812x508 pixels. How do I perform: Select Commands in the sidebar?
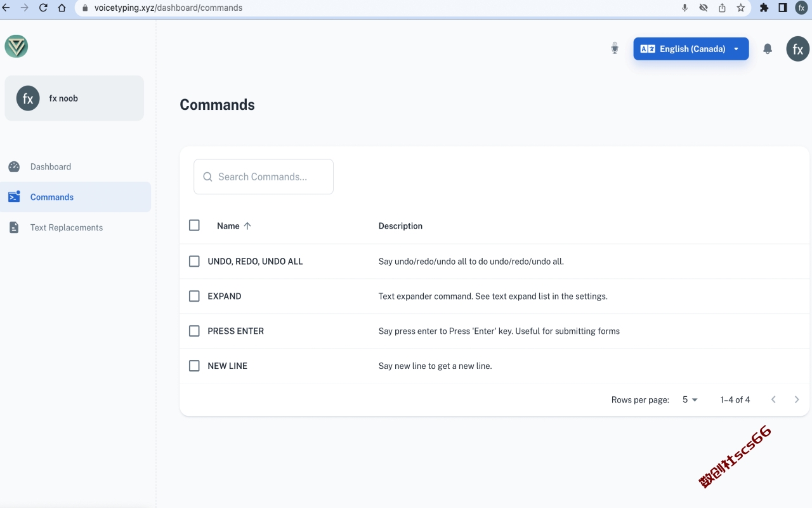75,197
